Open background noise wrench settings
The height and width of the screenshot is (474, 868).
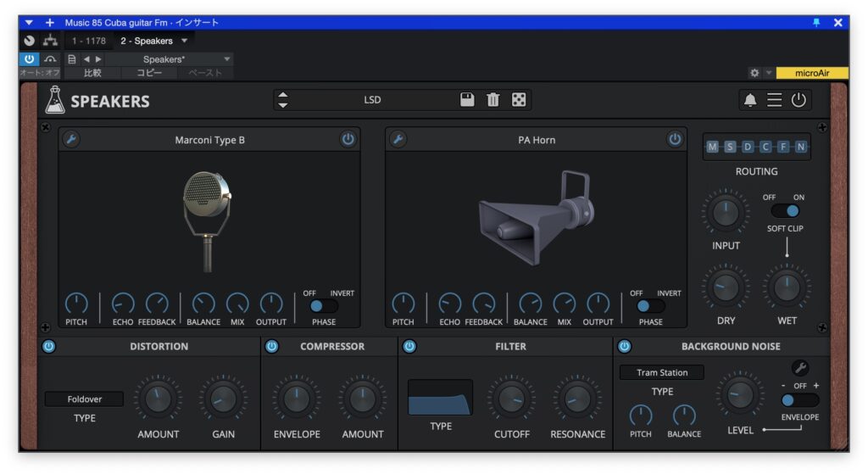[800, 367]
